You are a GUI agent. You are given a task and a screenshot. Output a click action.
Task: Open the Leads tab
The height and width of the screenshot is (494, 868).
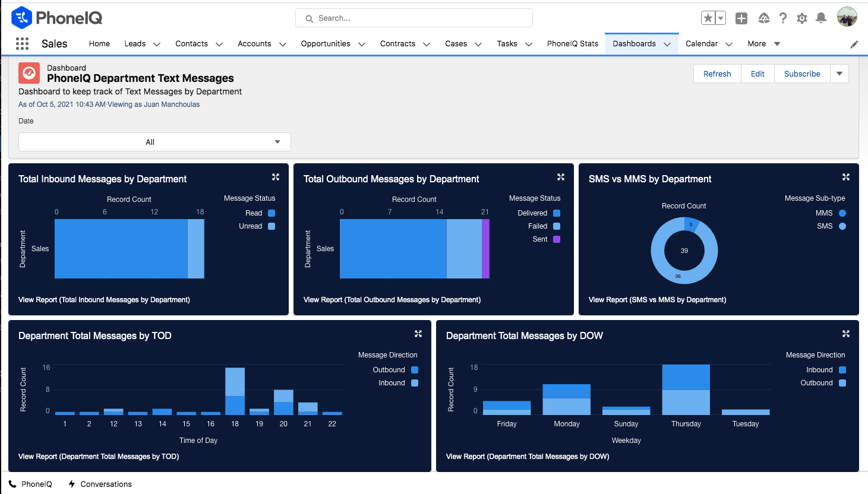click(x=135, y=44)
